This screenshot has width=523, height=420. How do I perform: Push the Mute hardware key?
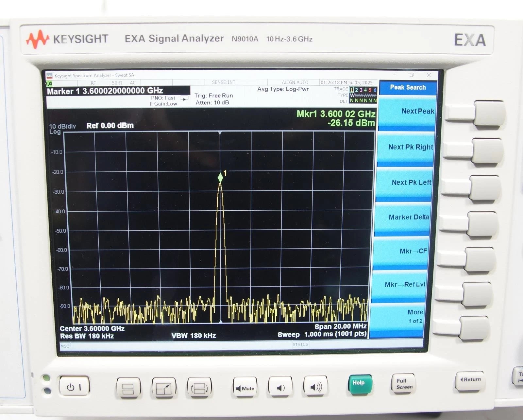245,388
